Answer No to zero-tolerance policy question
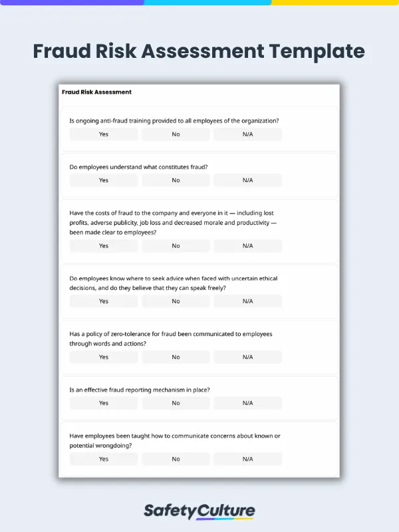399x532 pixels. point(176,357)
